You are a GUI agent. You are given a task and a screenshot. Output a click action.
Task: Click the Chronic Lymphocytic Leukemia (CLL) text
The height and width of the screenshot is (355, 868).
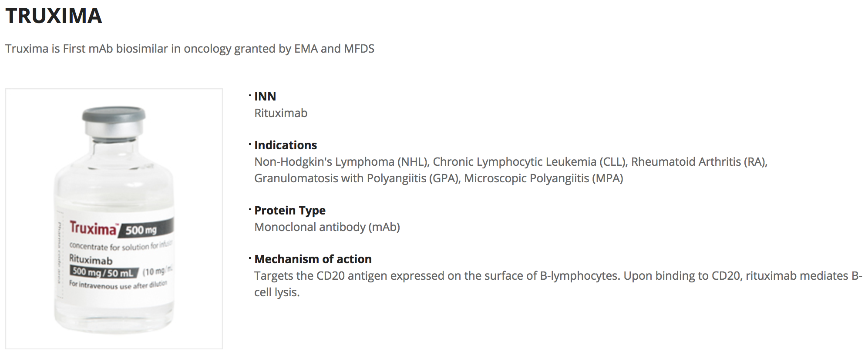click(x=530, y=162)
